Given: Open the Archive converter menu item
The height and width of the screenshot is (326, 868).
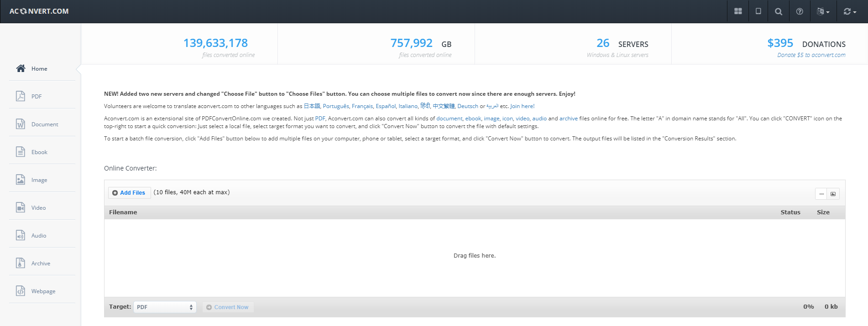Looking at the screenshot, I should pos(42,263).
